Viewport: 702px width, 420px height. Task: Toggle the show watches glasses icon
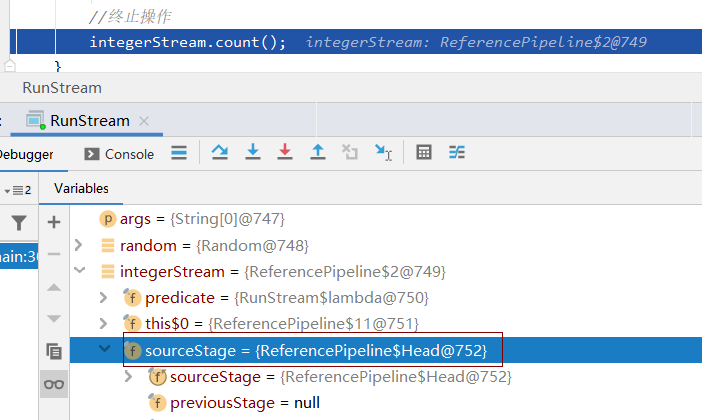coord(54,384)
